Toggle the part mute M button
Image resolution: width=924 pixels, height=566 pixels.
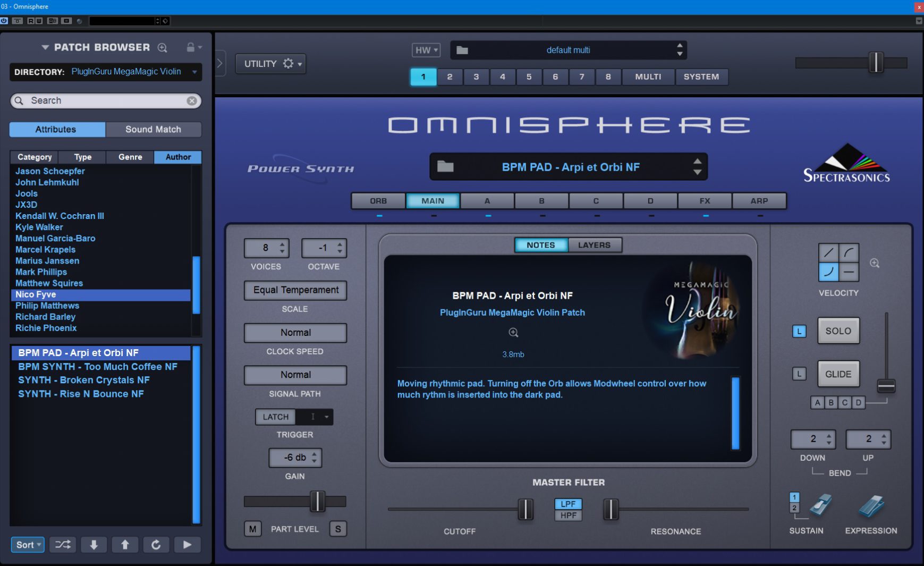[252, 529]
